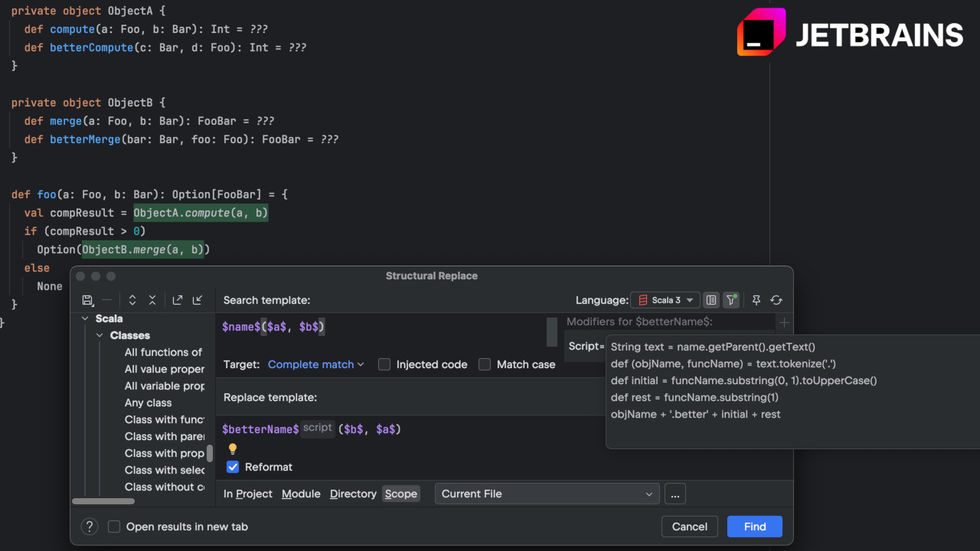Toggle the existing templates sidebar panel
Image resolution: width=980 pixels, height=551 pixels.
point(710,300)
